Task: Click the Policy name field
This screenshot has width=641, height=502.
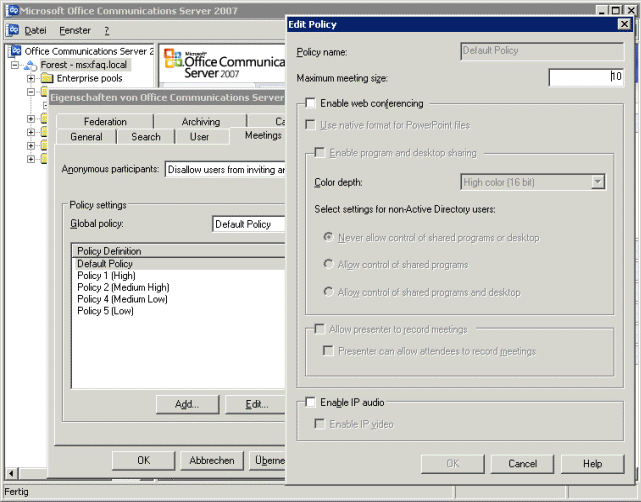Action: (x=542, y=51)
